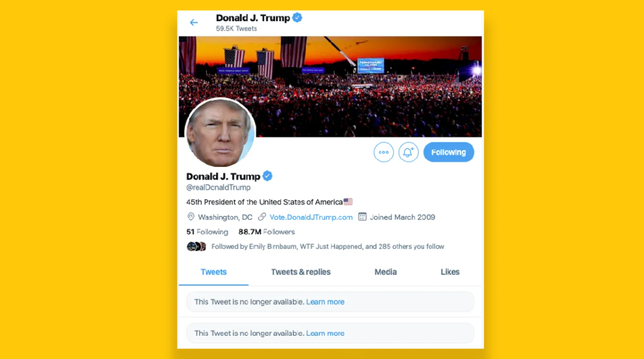
Task: Enable notifications with the bell icon
Action: (x=408, y=152)
